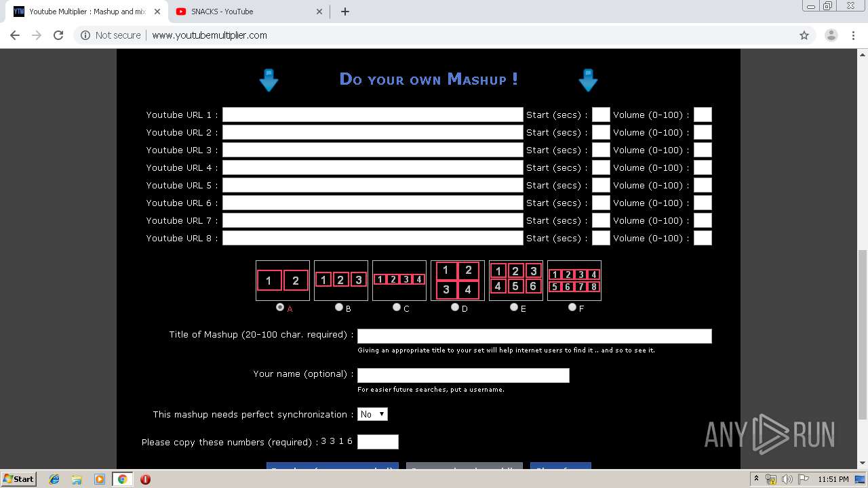The width and height of the screenshot is (868, 488).
Task: Click Volume box for URL 1
Action: (703, 115)
